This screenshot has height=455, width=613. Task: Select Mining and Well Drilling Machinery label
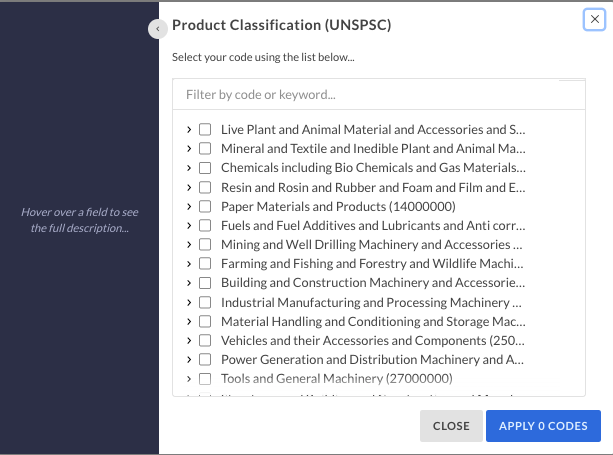point(371,245)
